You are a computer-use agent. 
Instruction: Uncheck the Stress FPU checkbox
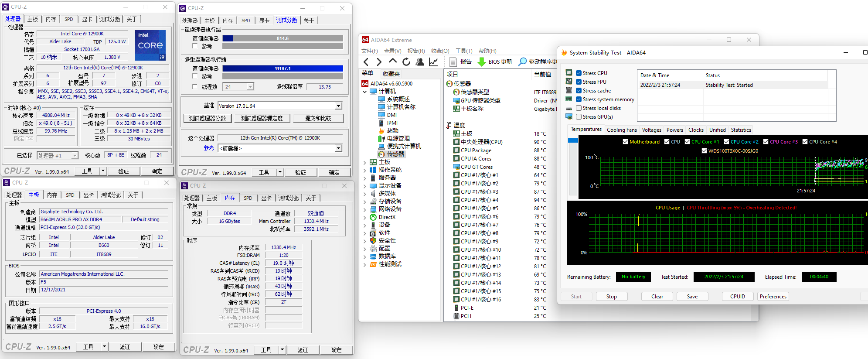(579, 82)
